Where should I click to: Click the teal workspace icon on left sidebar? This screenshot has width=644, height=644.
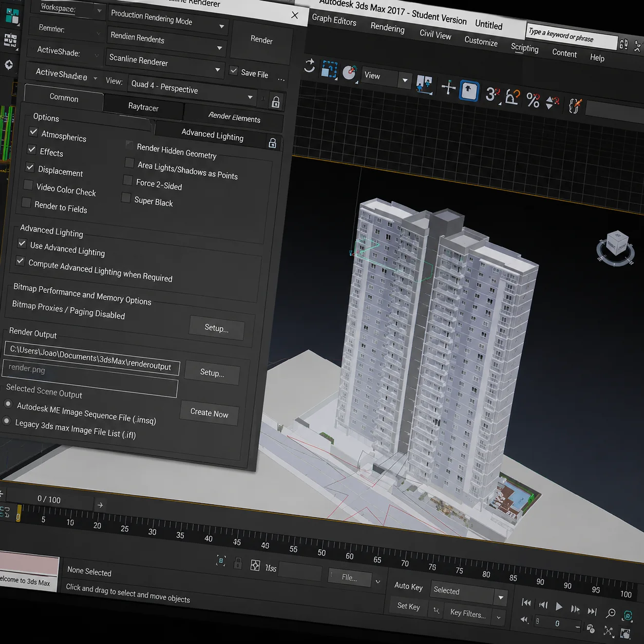12,16
